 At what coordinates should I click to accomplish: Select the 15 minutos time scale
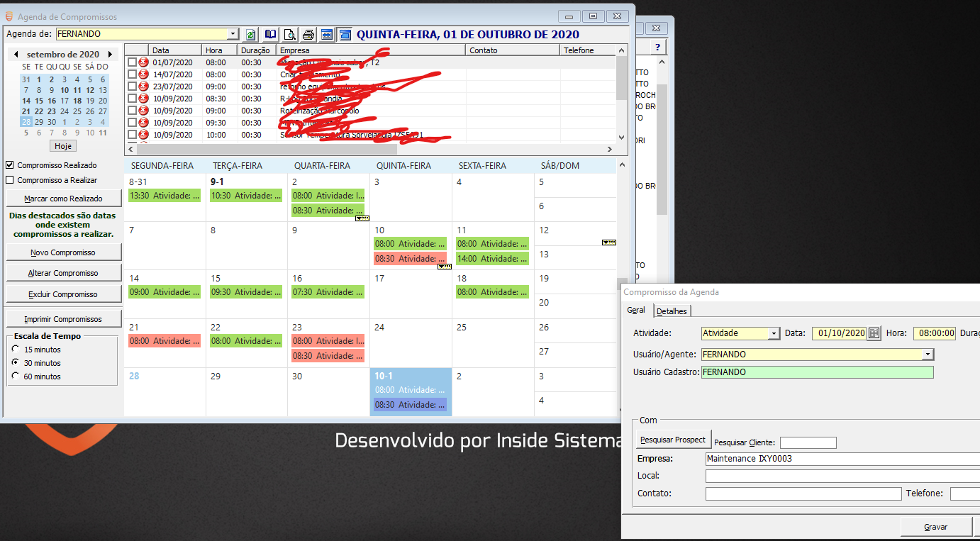[x=16, y=350]
